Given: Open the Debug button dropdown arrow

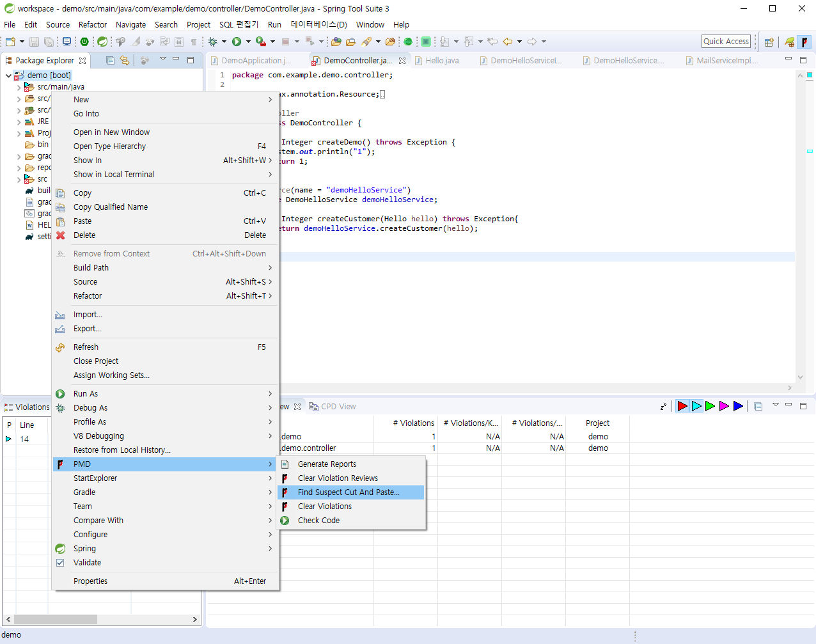Looking at the screenshot, I should [224, 42].
